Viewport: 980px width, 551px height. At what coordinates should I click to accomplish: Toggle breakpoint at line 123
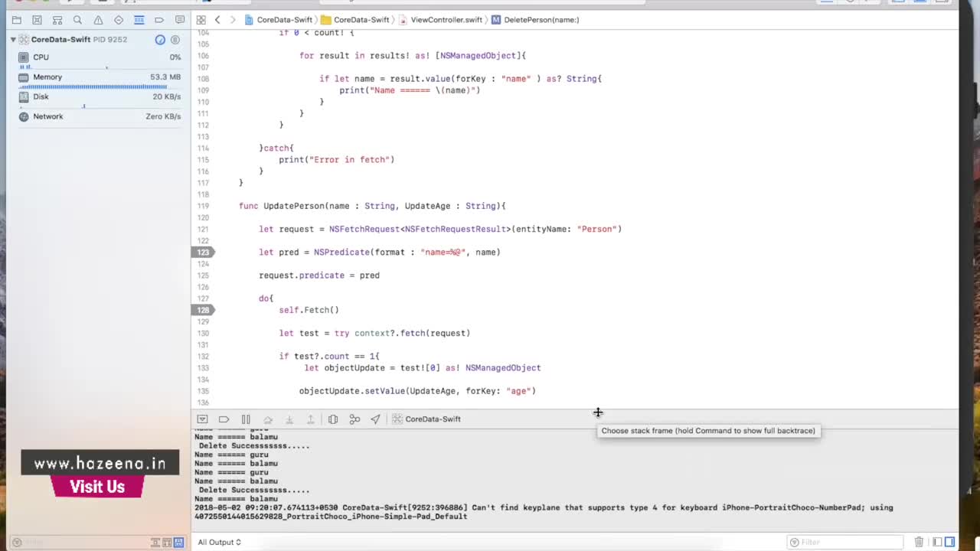[x=203, y=253]
